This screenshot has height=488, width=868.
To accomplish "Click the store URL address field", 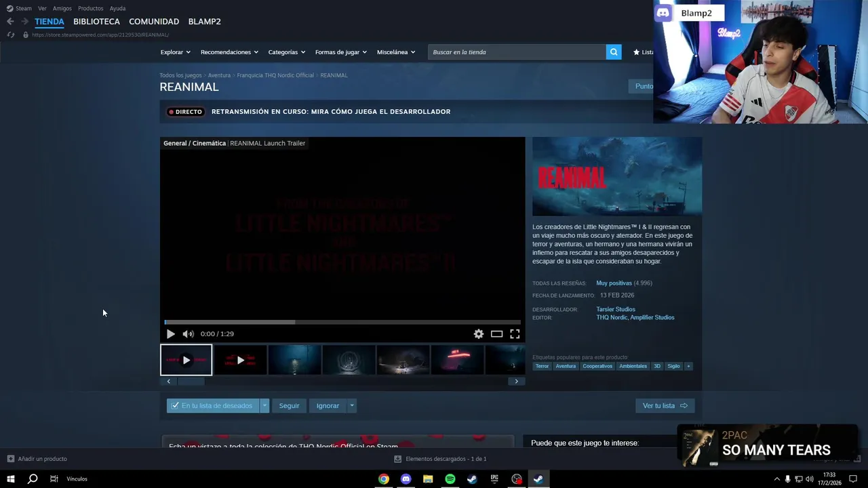I will tap(100, 35).
